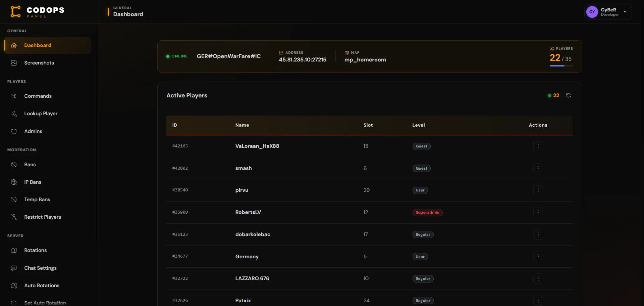Click server address 45.81.235.10:27215
The image size is (644, 306).
(303, 60)
